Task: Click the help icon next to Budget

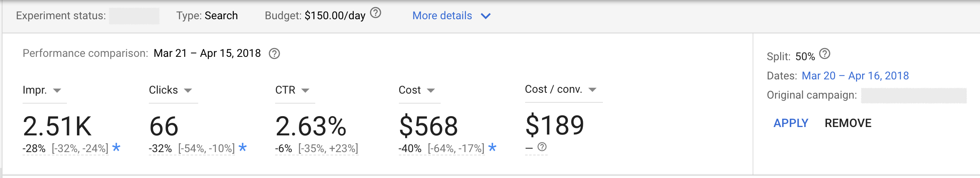Action: [375, 13]
